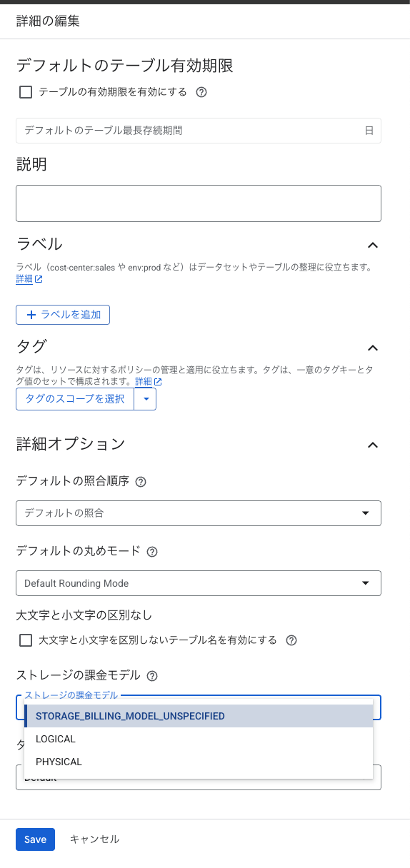Viewport: 410px width, 868px height.
Task: Click help icon beside case-insensitive table name checkbox
Action: point(291,640)
